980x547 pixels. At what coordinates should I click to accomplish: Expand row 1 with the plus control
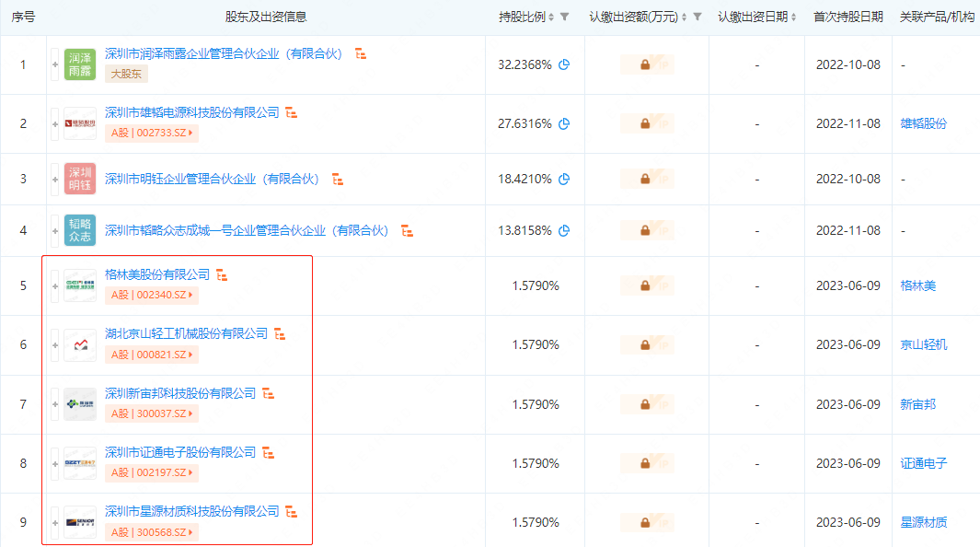tap(53, 64)
